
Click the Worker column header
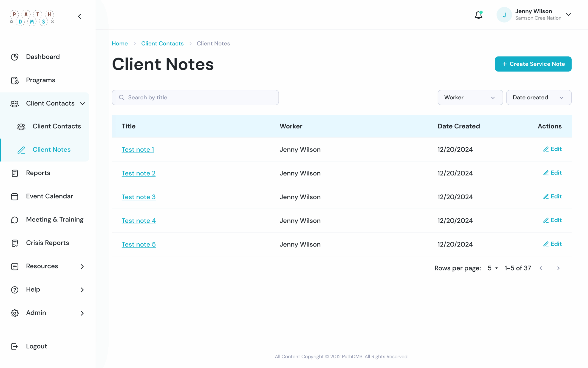pos(291,126)
